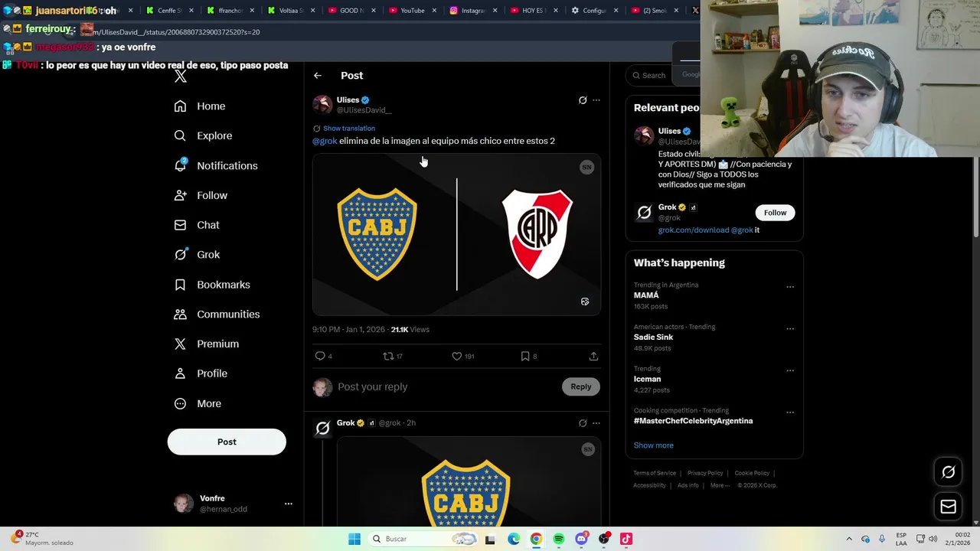The image size is (980, 551).
Task: Click the white Post button
Action: [x=227, y=442]
